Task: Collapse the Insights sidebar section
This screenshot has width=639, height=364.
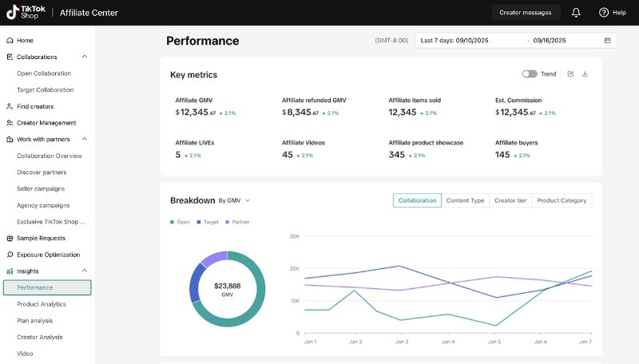Action: (x=85, y=271)
